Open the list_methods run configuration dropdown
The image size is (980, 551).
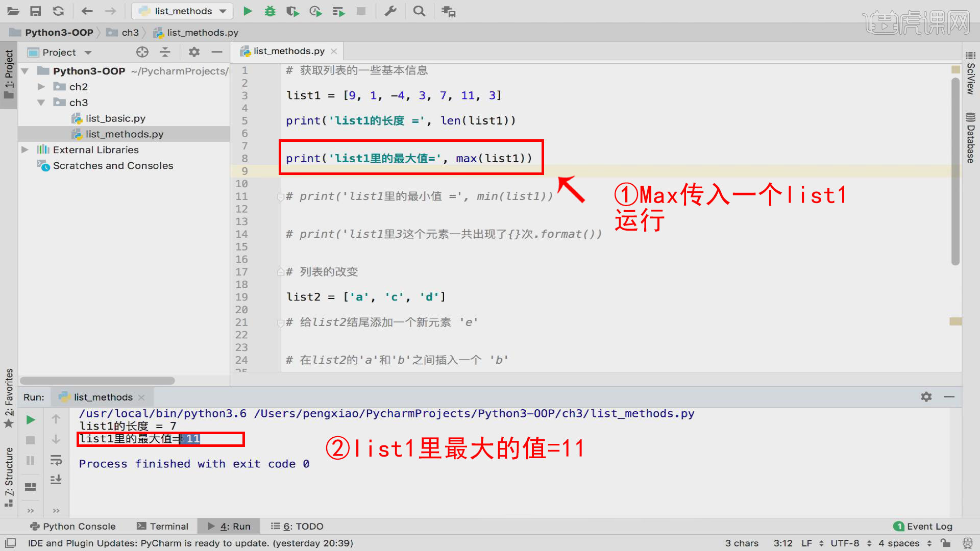click(222, 11)
